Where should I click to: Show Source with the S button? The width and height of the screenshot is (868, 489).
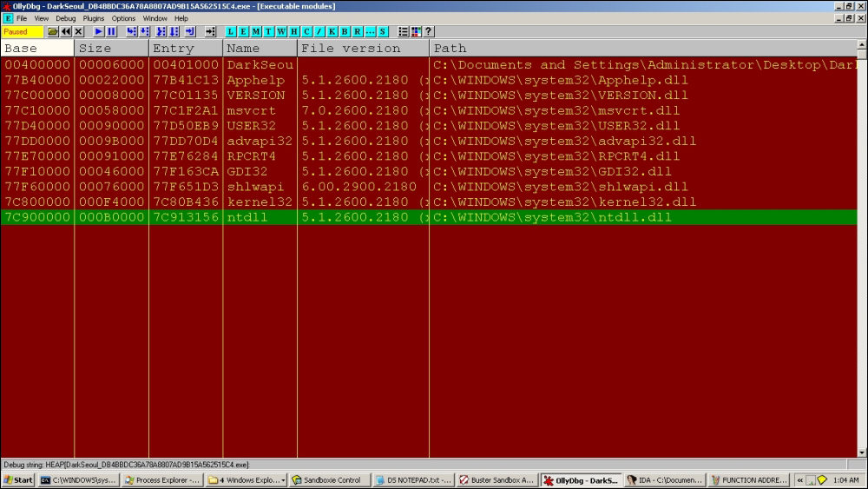pyautogui.click(x=383, y=31)
